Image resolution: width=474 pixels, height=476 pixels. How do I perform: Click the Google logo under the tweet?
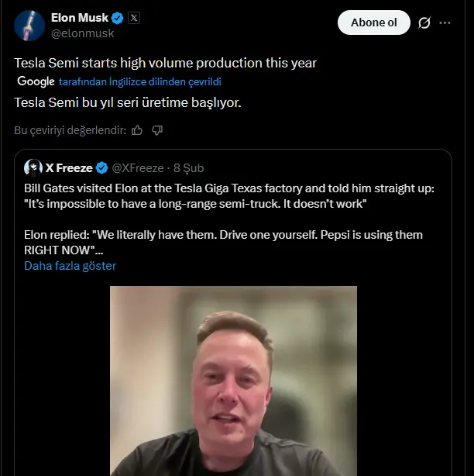(x=36, y=81)
